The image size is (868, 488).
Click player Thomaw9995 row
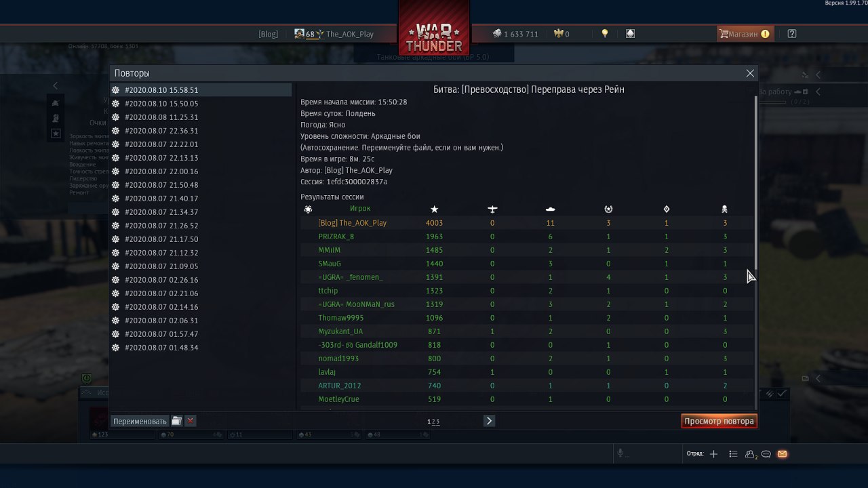click(x=526, y=318)
